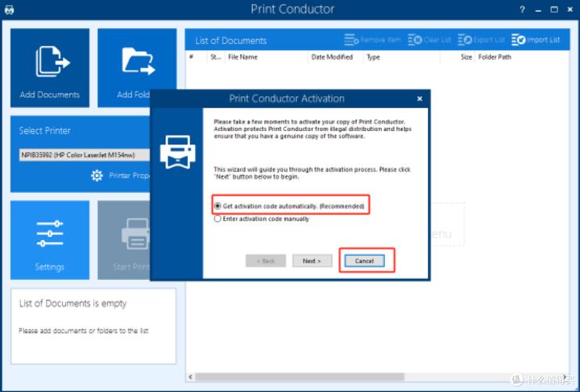The image size is (580, 392).
Task: Sort by Folder Path column header
Action: pos(522,57)
